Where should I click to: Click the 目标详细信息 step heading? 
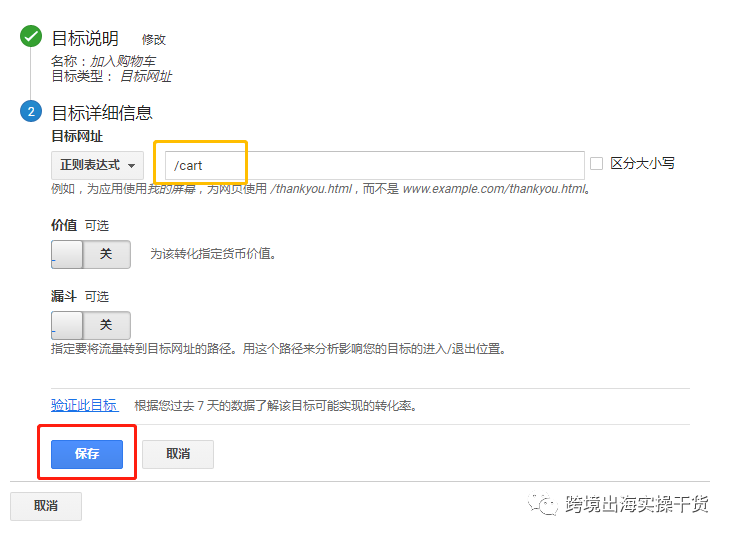[102, 113]
